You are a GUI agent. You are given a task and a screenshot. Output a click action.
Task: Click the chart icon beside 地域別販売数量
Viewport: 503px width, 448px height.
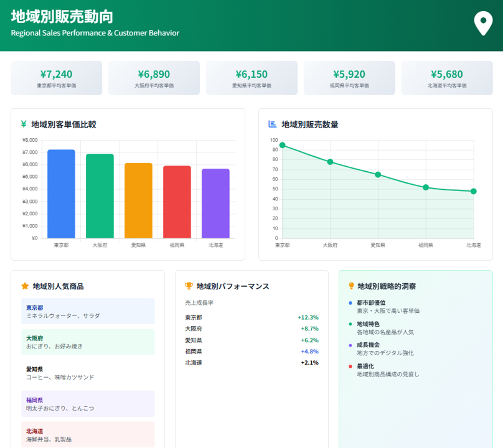tap(272, 124)
